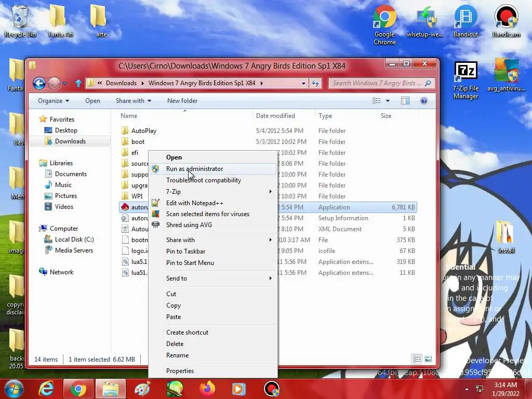Open the Fanta An desktop folder
This screenshot has width=532, height=399.
[60, 20]
